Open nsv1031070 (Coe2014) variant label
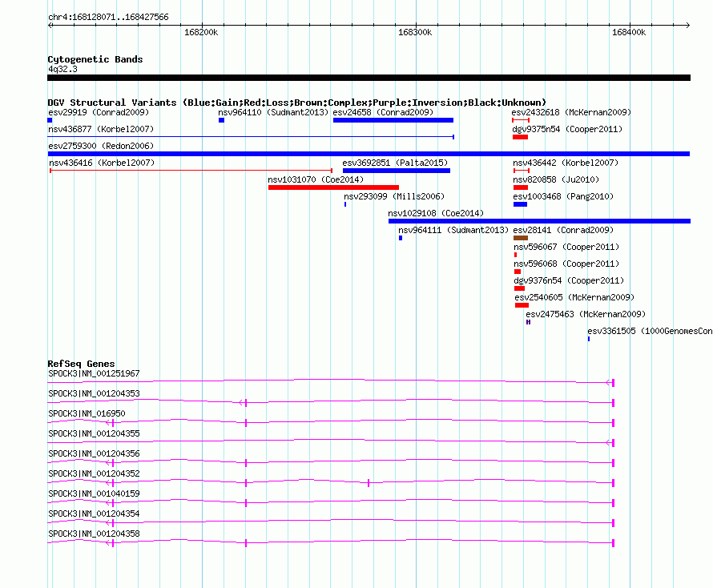 tap(316, 179)
